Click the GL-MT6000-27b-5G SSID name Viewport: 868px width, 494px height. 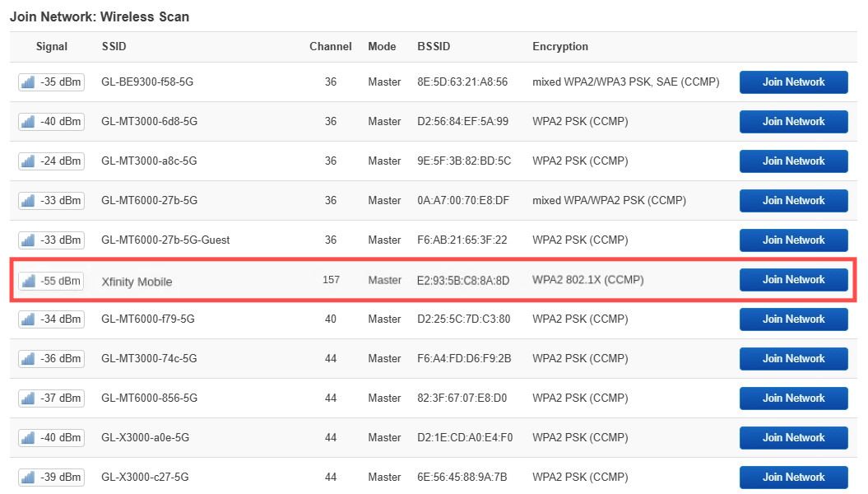pyautogui.click(x=150, y=200)
